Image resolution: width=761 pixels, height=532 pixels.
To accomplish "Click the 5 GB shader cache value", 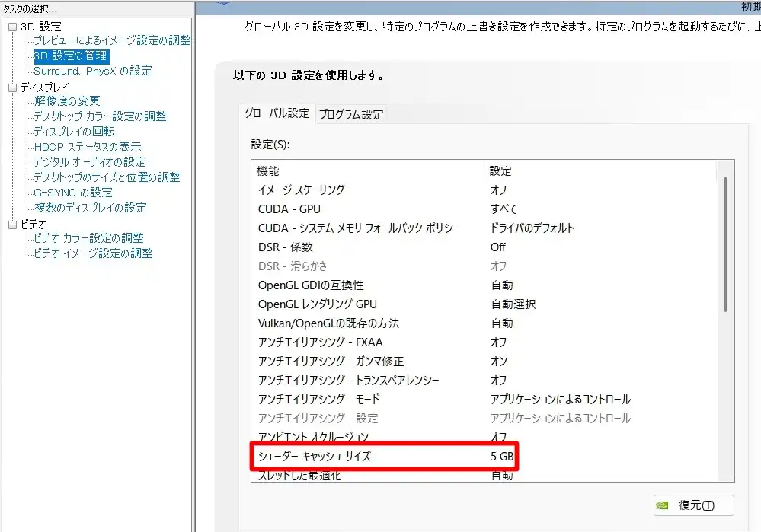I will [x=502, y=457].
